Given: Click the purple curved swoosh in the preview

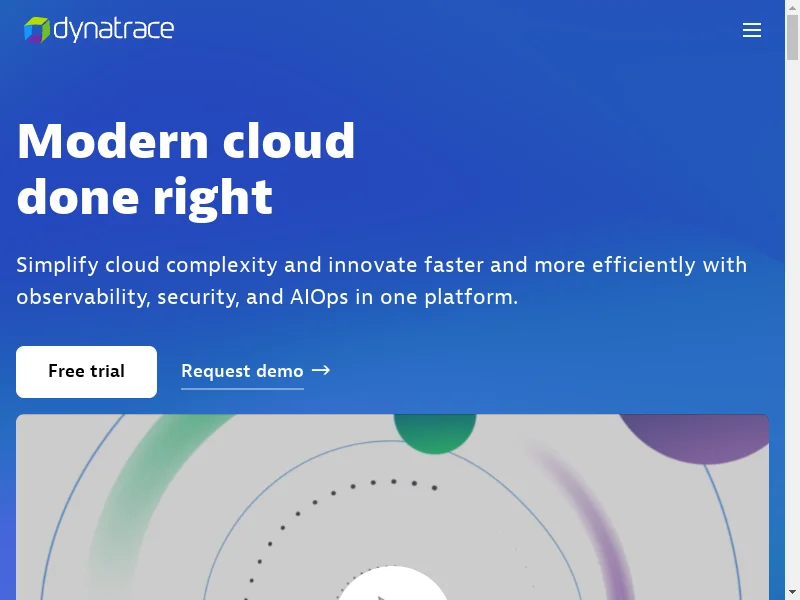Looking at the screenshot, I should 590,520.
